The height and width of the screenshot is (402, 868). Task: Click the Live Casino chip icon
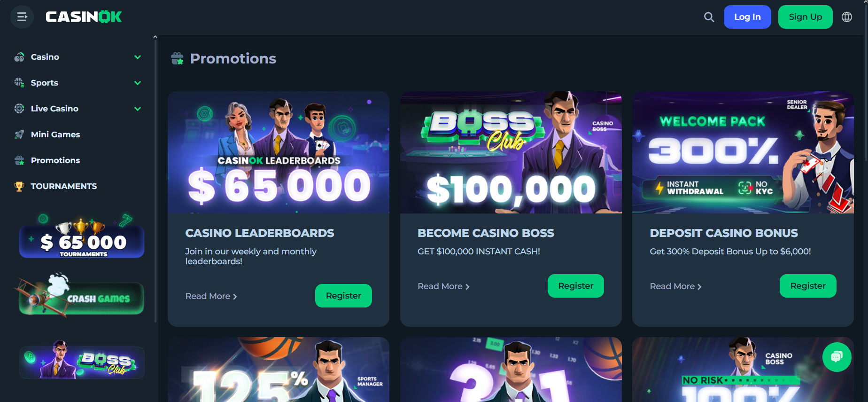(19, 109)
